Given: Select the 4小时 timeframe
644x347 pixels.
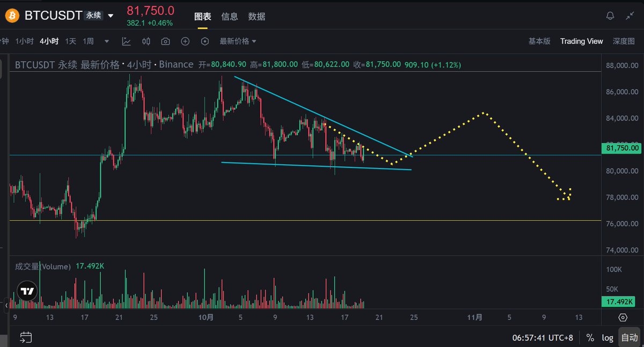Looking at the screenshot, I should 49,41.
